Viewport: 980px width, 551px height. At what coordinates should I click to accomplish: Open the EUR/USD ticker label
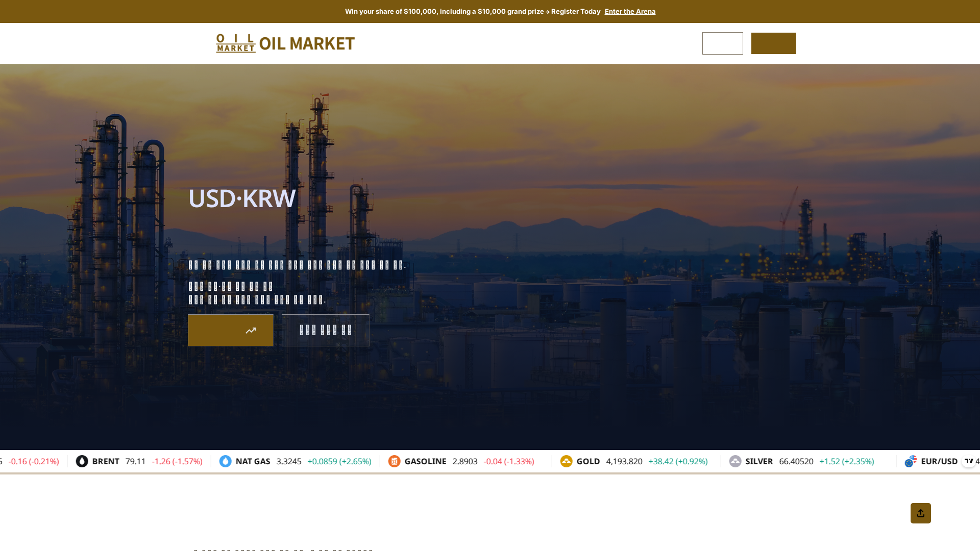click(x=939, y=461)
